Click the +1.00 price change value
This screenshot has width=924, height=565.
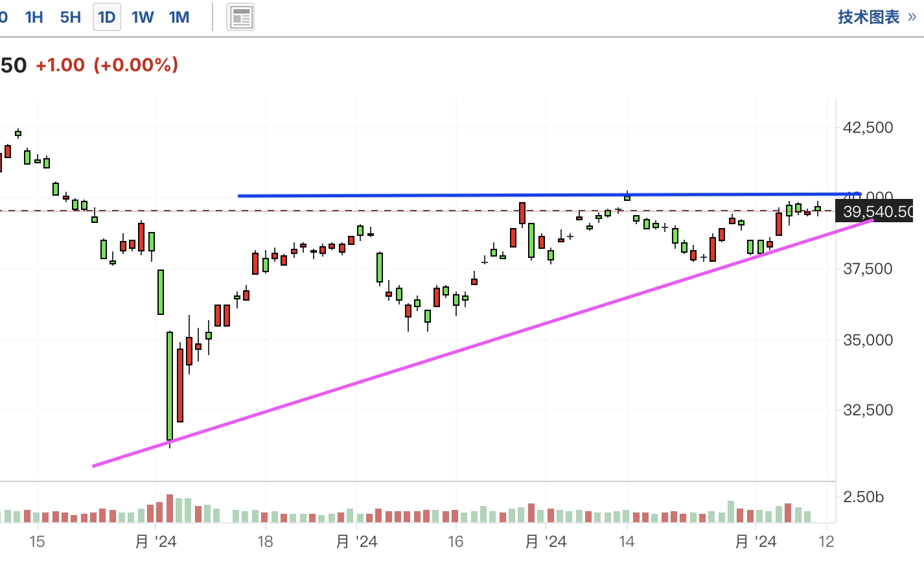pyautogui.click(x=60, y=65)
